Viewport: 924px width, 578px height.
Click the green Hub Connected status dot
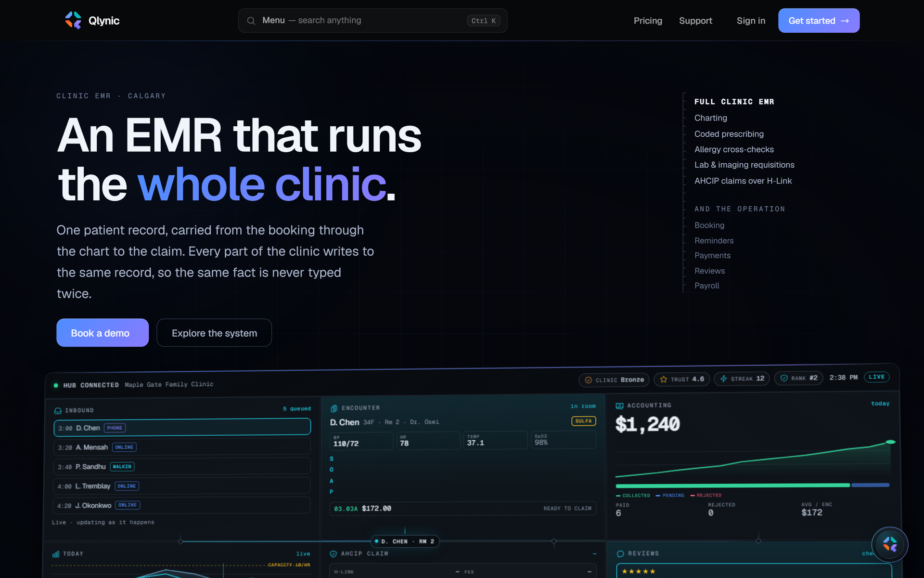[56, 385]
